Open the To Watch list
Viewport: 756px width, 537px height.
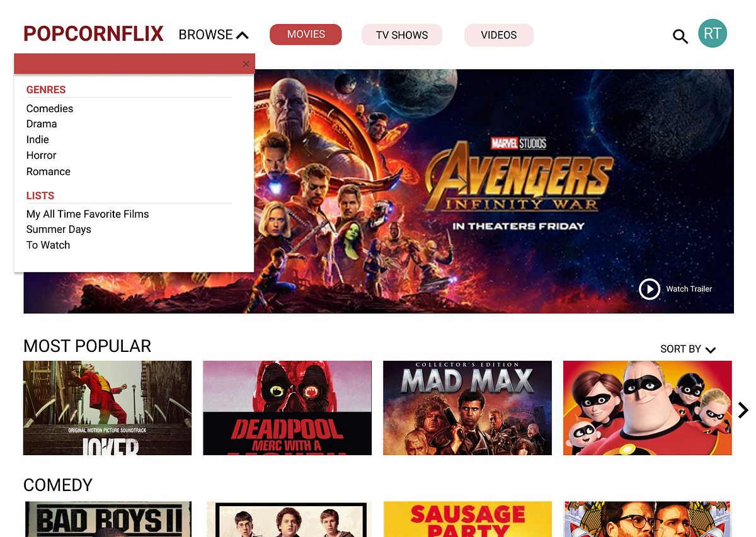pyautogui.click(x=48, y=245)
